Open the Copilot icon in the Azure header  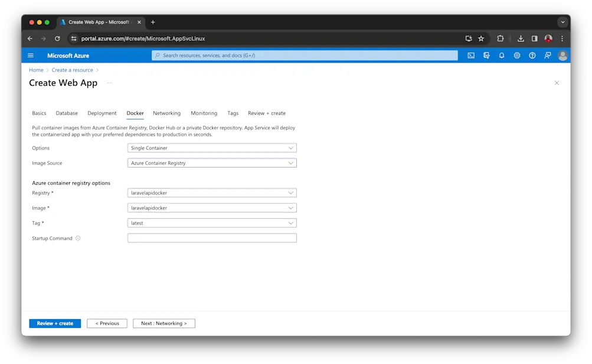click(x=486, y=55)
